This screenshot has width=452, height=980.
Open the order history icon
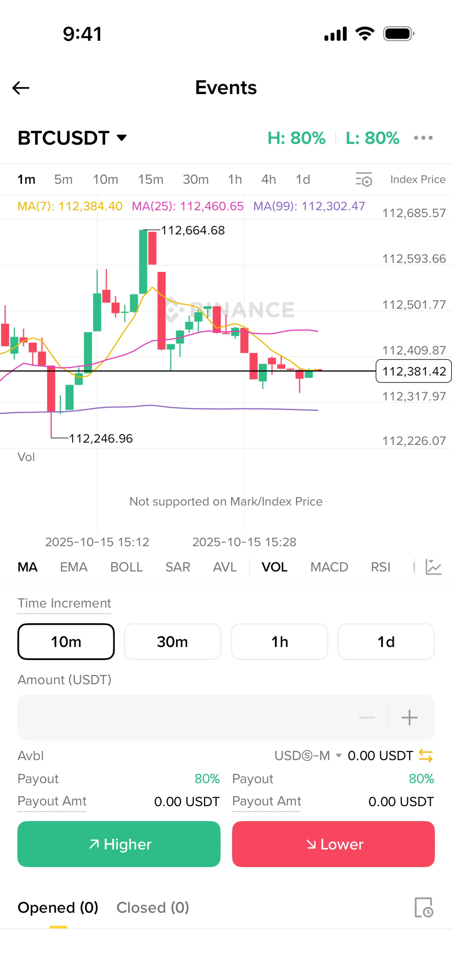[x=424, y=908]
